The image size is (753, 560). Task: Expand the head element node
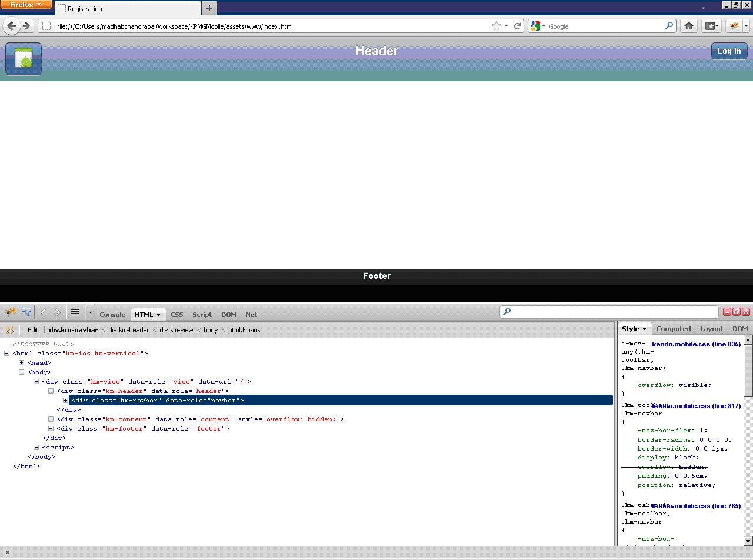coord(22,363)
